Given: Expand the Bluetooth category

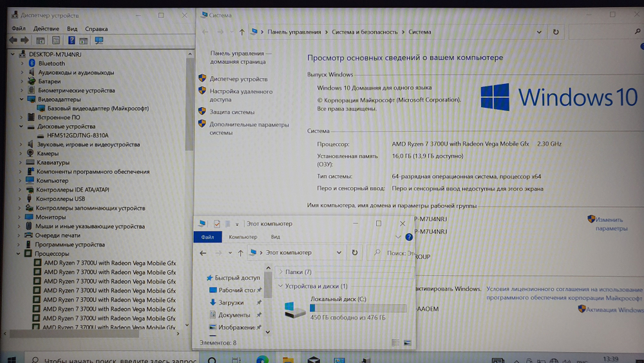Looking at the screenshot, I should click(x=22, y=63).
